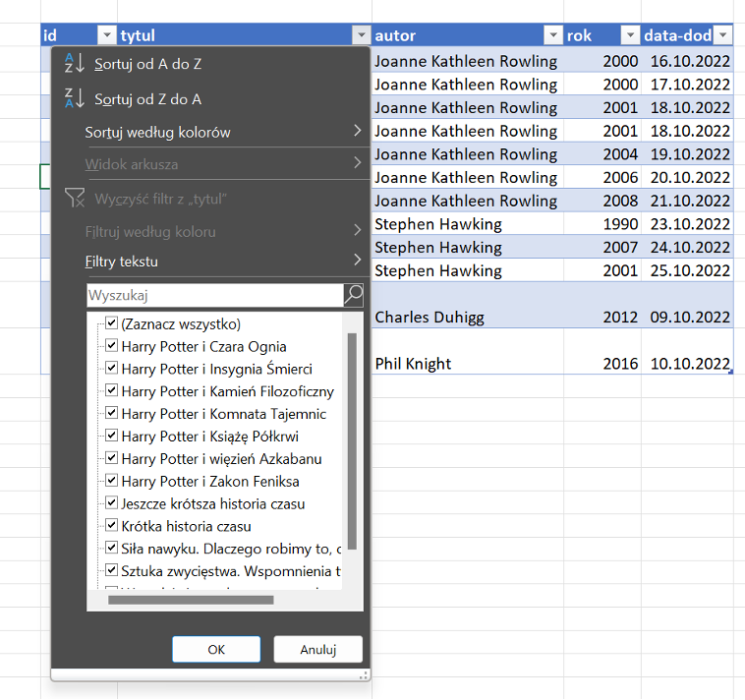745x700 pixels.
Task: Open the id column filter arrow
Action: [106, 35]
